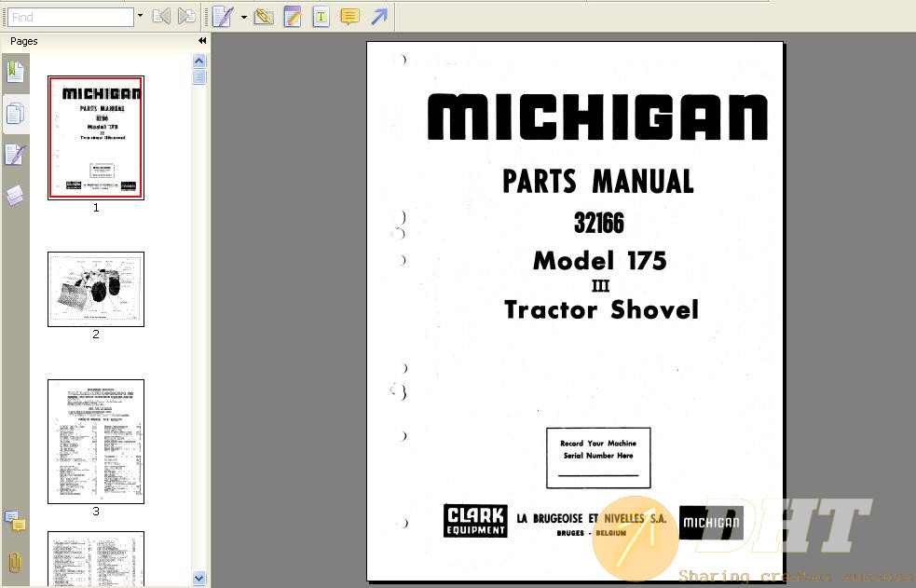The image size is (916, 588).
Task: Click page number label '1' under thumbnail
Action: (96, 207)
